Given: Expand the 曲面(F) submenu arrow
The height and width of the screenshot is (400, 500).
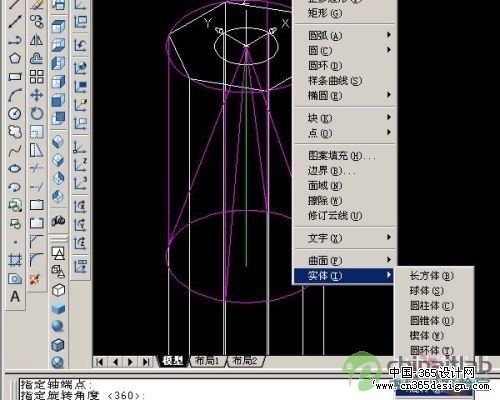Looking at the screenshot, I should pos(389,260).
